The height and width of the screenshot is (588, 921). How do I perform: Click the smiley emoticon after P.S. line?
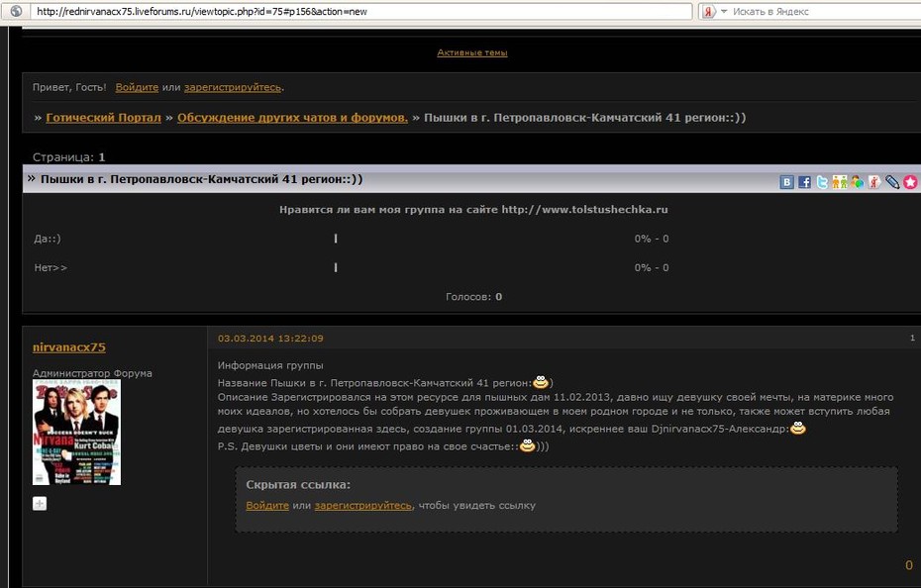click(528, 445)
